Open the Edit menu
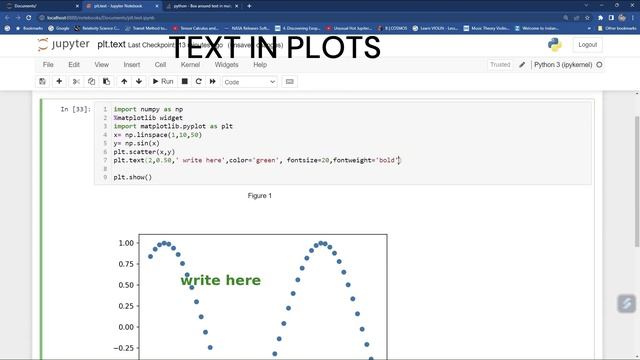The width and height of the screenshot is (640, 360). click(x=74, y=64)
